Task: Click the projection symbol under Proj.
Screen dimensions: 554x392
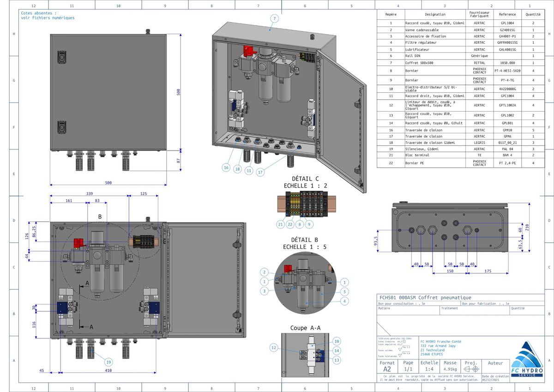Action: (x=471, y=369)
